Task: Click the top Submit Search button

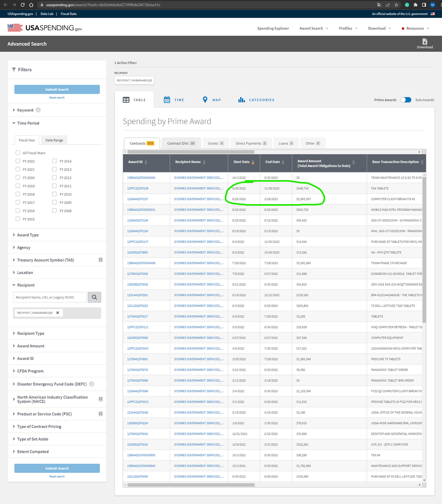Action: pos(57,89)
